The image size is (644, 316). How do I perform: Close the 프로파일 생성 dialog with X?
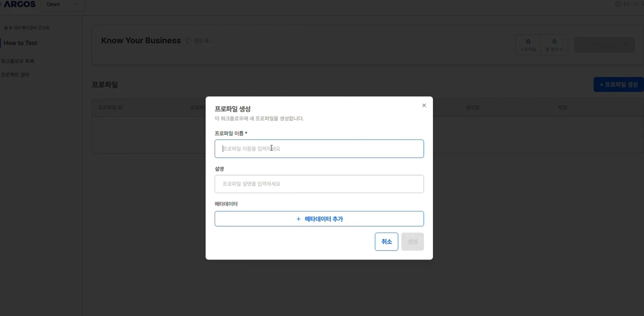coord(424,105)
